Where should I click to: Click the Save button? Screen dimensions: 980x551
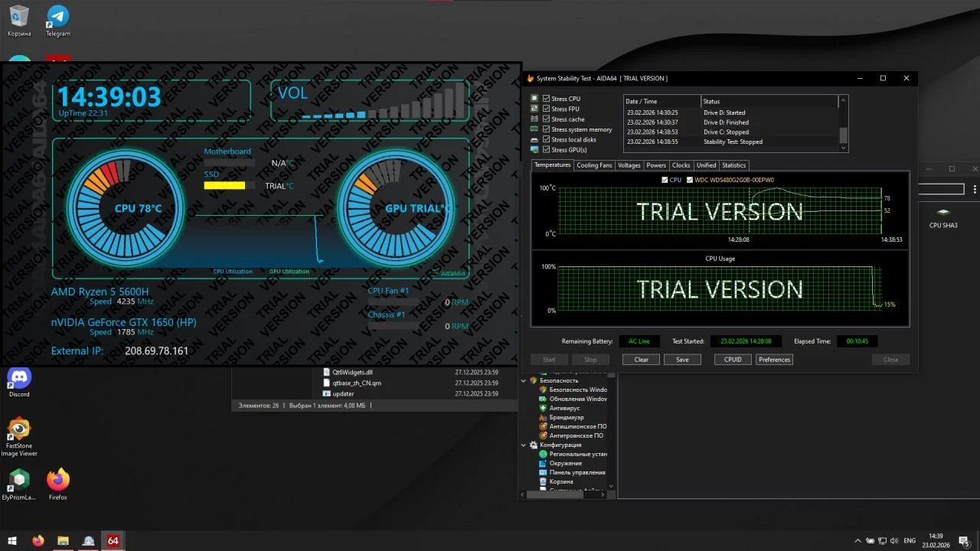pyautogui.click(x=682, y=360)
